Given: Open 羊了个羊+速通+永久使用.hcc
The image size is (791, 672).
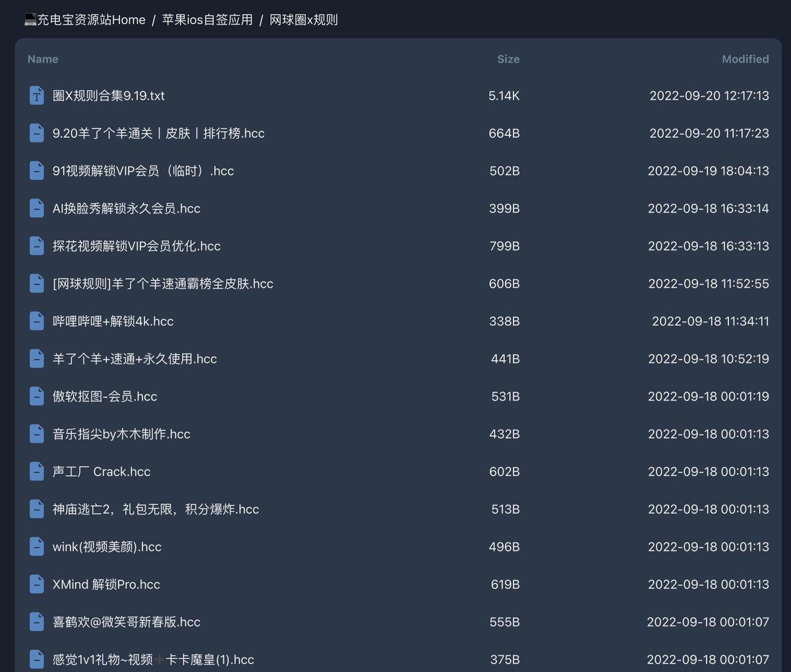Looking at the screenshot, I should 134,359.
